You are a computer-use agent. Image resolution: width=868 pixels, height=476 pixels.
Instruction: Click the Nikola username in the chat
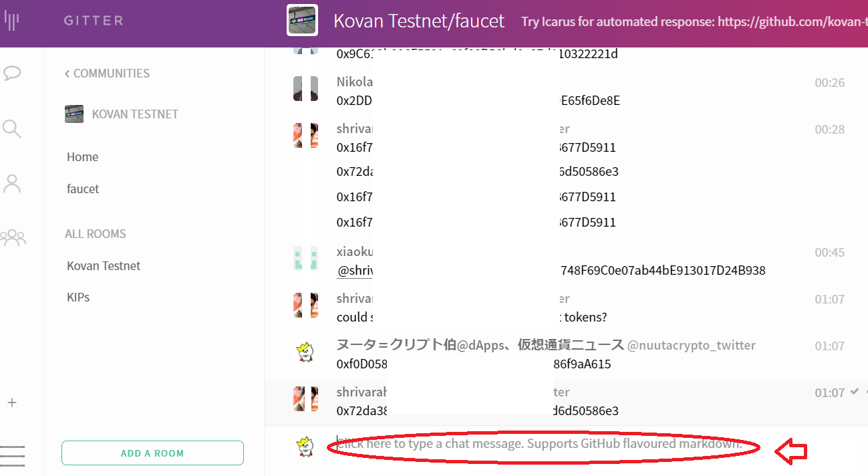pyautogui.click(x=354, y=82)
